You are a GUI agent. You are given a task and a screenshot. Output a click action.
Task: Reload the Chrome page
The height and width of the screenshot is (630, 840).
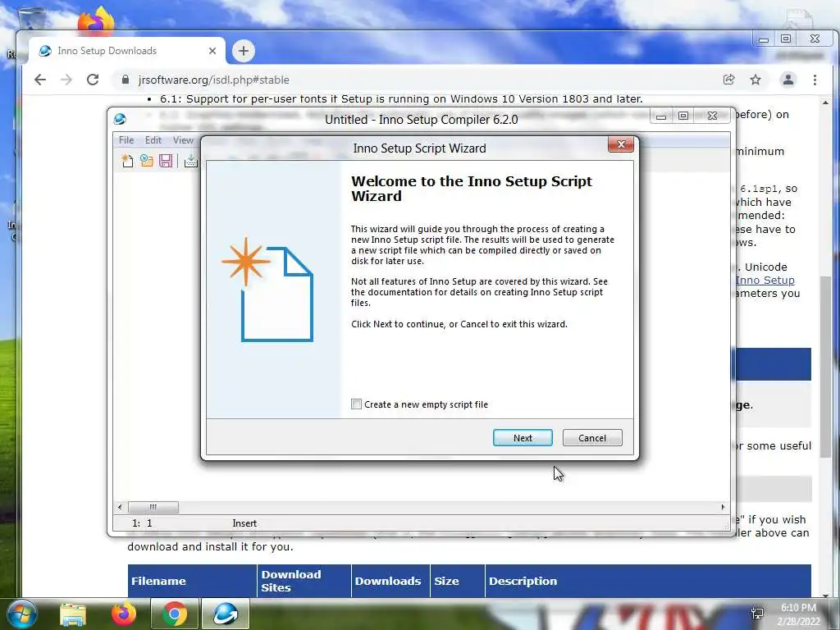click(x=93, y=80)
